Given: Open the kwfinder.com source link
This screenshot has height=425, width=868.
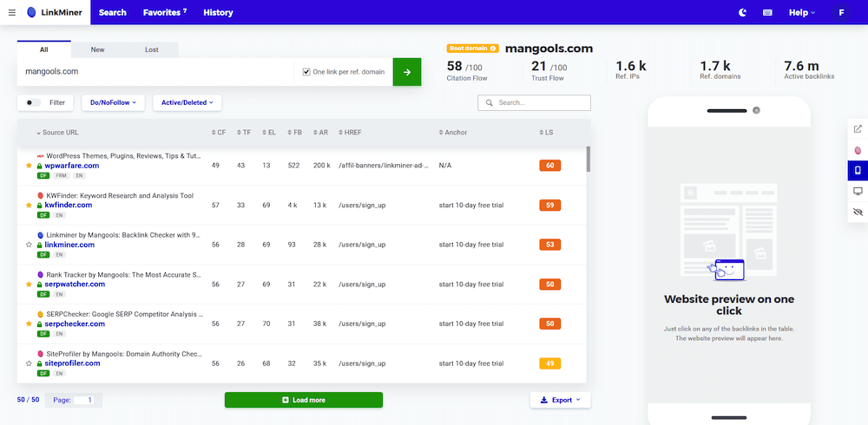Looking at the screenshot, I should 69,206.
